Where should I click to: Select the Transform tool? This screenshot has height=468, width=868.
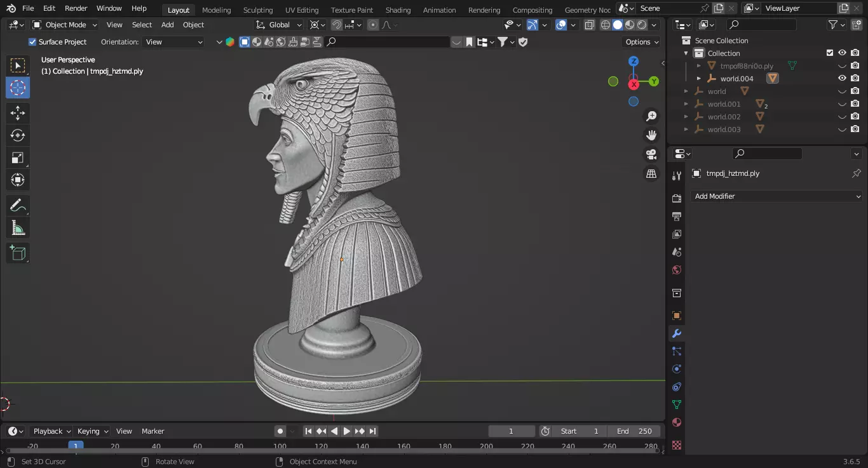pos(18,180)
